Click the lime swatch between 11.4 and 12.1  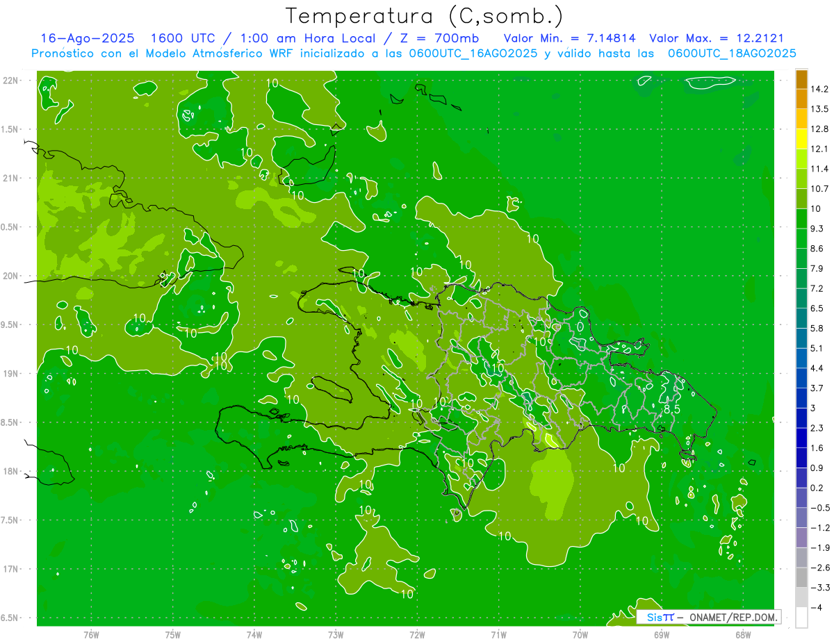801,158
